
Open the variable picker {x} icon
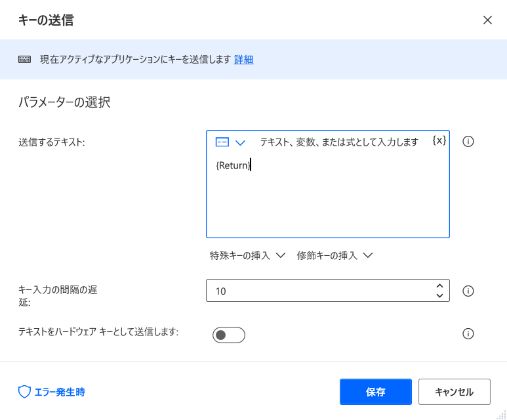(x=439, y=140)
